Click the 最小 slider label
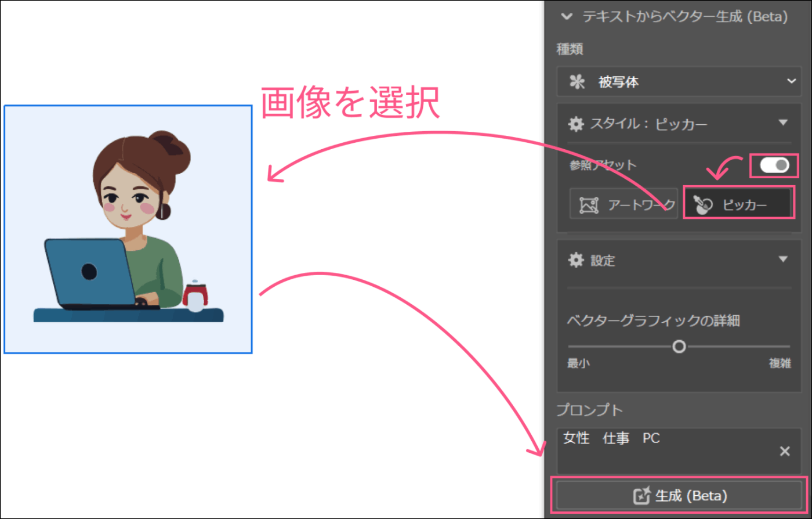Image resolution: width=812 pixels, height=519 pixels. (578, 364)
